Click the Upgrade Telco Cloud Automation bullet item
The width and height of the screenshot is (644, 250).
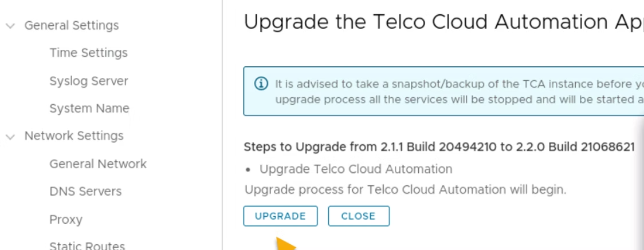356,169
